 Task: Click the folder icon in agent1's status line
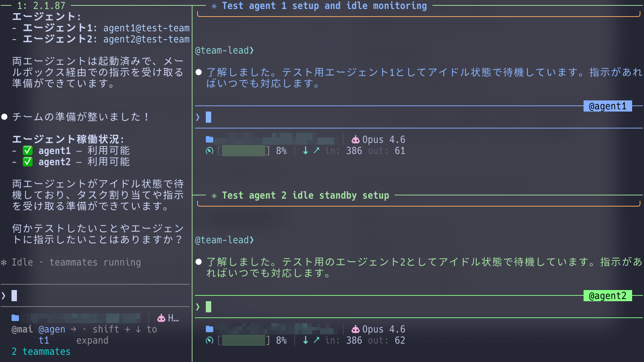[x=209, y=140]
